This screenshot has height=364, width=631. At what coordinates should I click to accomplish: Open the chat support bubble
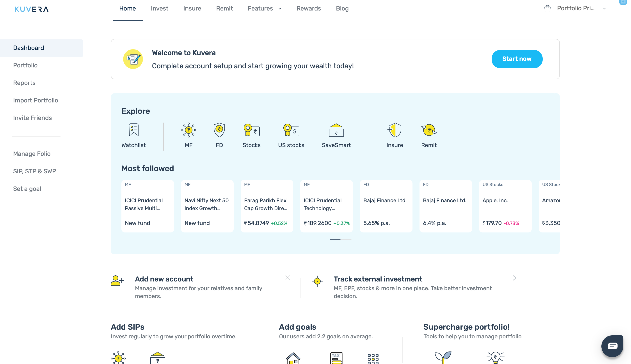point(612,346)
